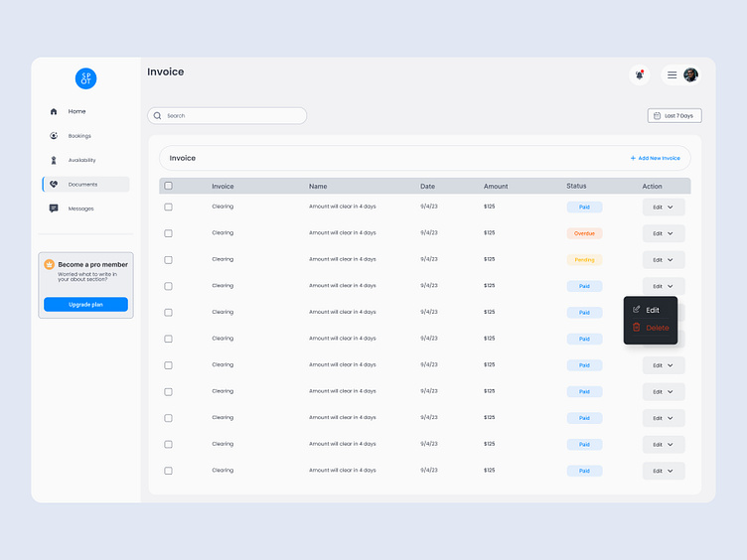Check the fifth invoice row checkbox
Image resolution: width=747 pixels, height=560 pixels.
click(168, 313)
